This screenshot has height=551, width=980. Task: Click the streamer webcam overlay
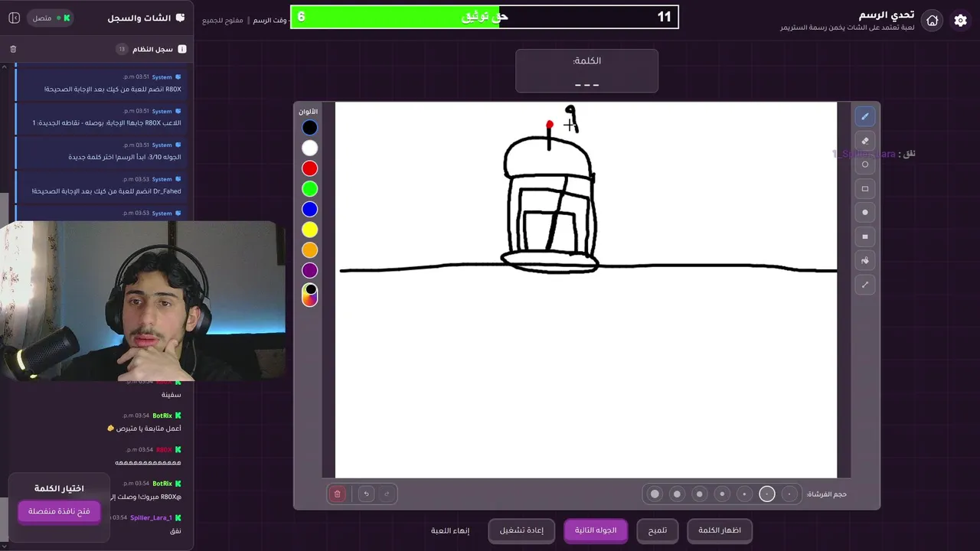(x=143, y=302)
